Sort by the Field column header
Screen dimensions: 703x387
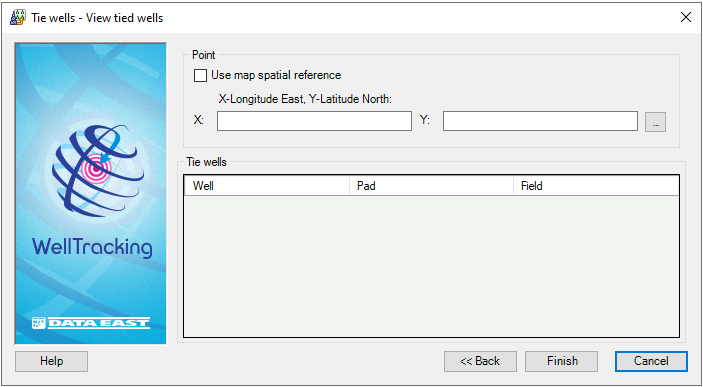(x=596, y=186)
